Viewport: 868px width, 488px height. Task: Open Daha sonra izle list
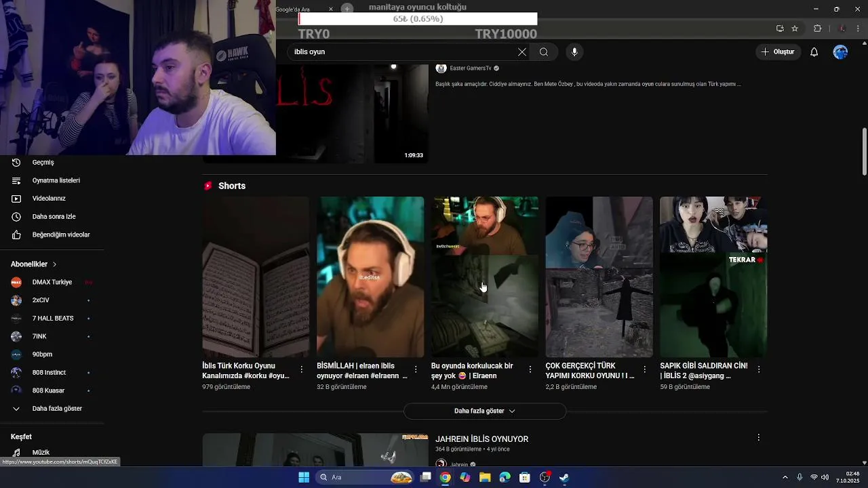click(53, 217)
